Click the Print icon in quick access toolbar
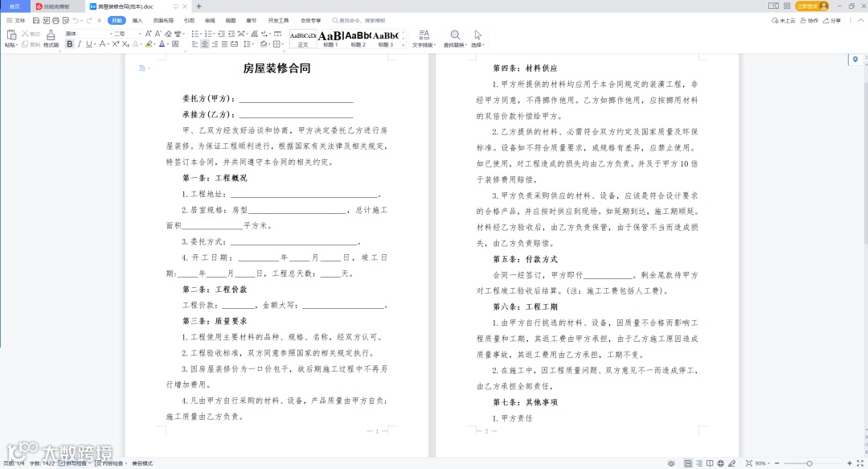 56,20
